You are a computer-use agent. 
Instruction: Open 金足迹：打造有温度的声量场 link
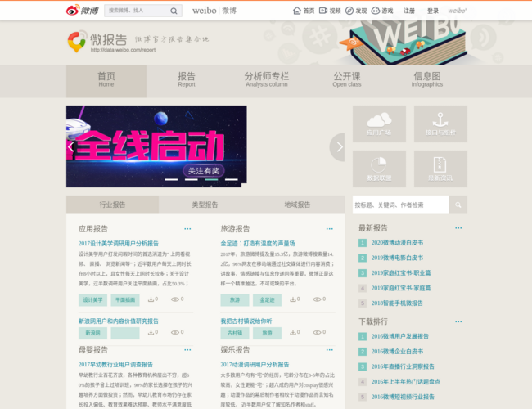[258, 244]
